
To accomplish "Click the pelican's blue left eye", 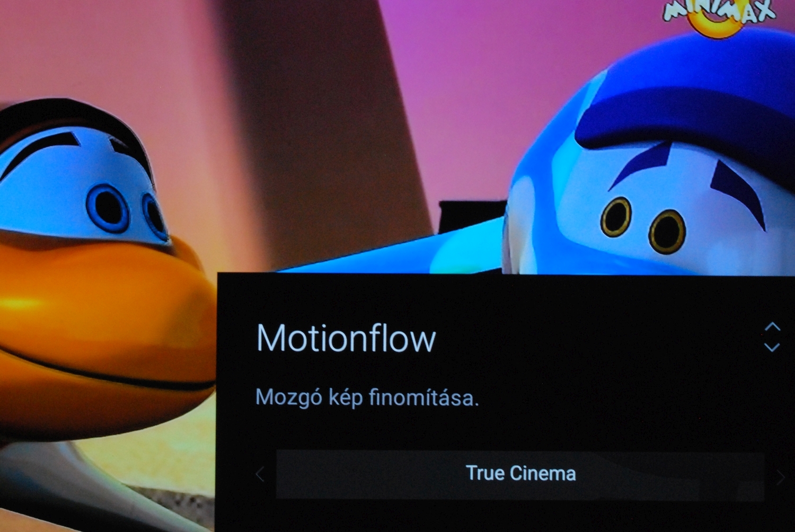I will 108,208.
